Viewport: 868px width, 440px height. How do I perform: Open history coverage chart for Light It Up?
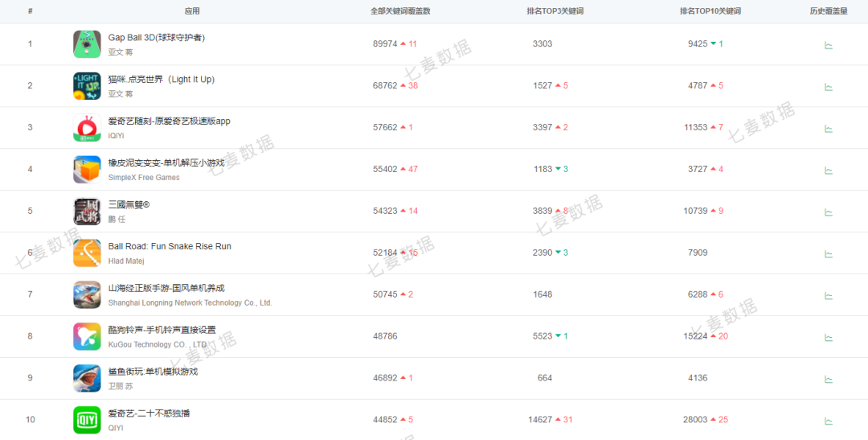pyautogui.click(x=828, y=87)
